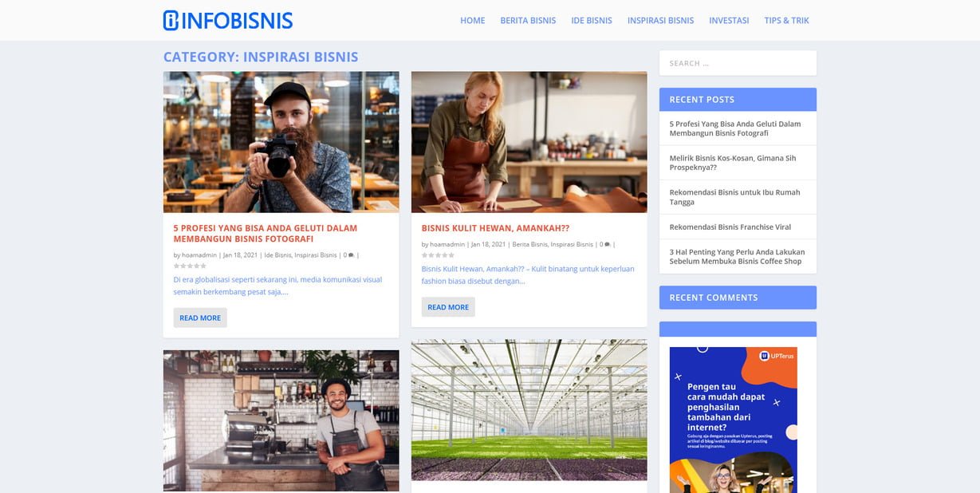This screenshot has width=980, height=493.
Task: Open the HOME menu item
Action: (472, 21)
